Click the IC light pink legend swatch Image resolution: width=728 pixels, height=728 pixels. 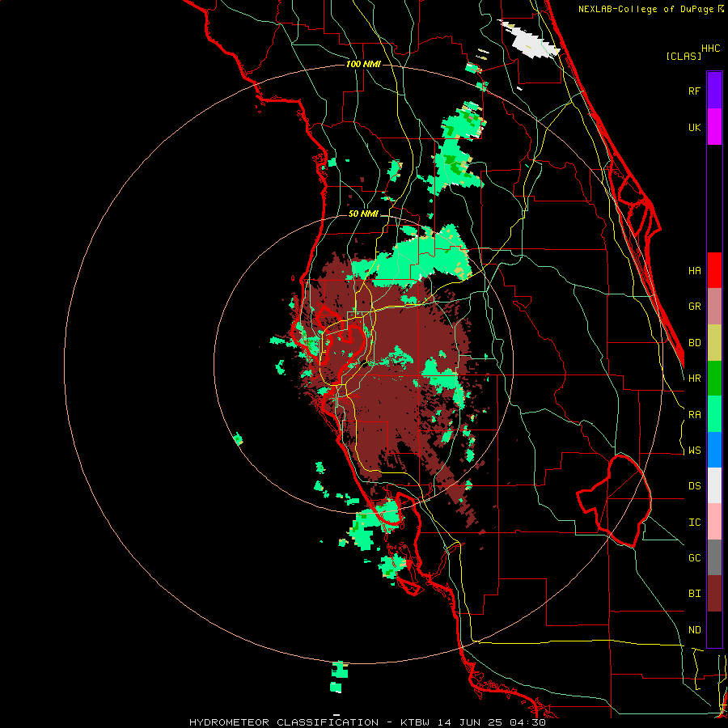(714, 522)
